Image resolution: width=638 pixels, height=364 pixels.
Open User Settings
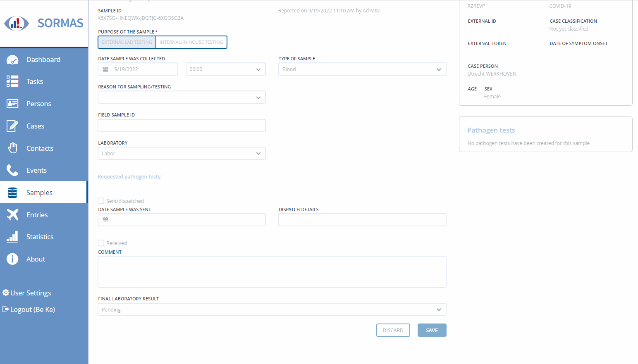[x=27, y=293]
